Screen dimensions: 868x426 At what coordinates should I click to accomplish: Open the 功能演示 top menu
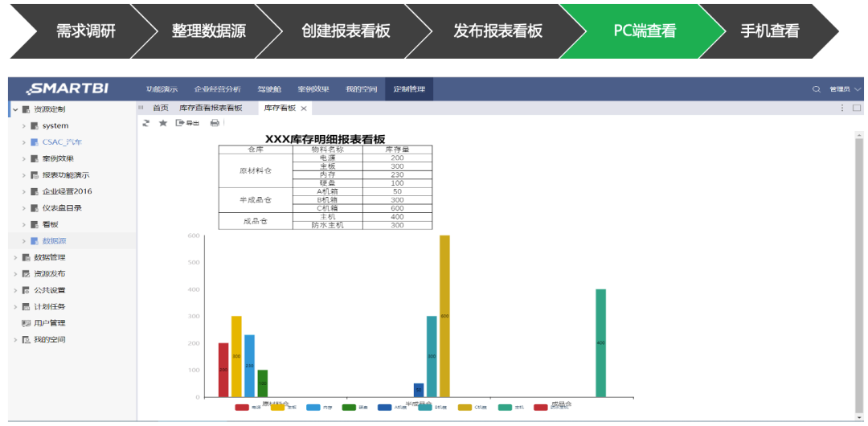click(162, 89)
